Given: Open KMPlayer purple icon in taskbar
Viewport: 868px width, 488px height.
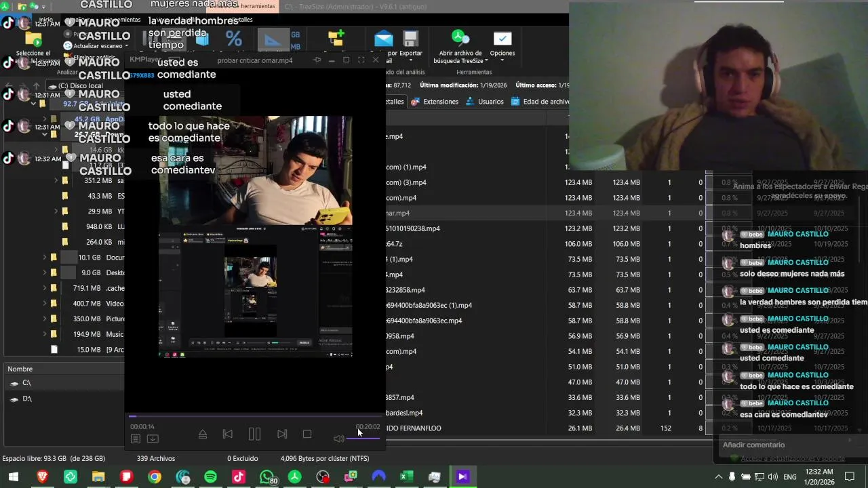Looking at the screenshot, I should pos(462,477).
